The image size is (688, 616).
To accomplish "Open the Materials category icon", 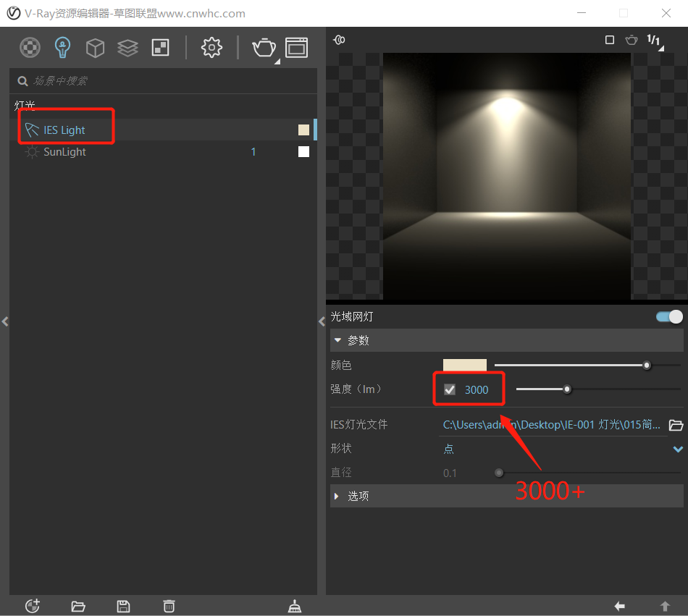I will pyautogui.click(x=30, y=47).
